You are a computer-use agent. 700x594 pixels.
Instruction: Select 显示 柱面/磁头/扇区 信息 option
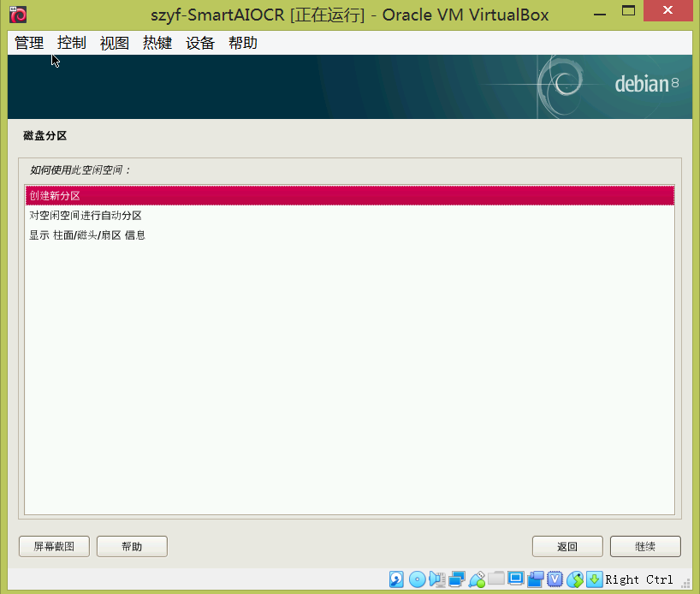tap(349, 235)
